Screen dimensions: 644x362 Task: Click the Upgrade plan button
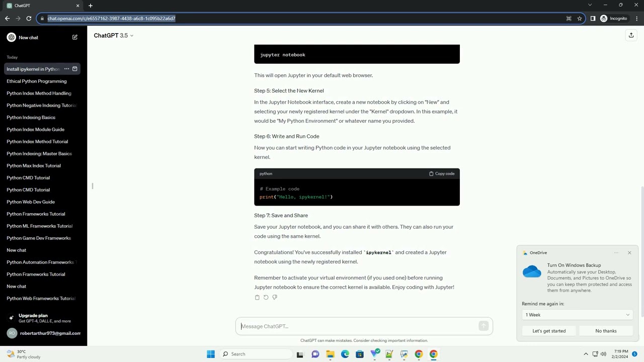43,318
